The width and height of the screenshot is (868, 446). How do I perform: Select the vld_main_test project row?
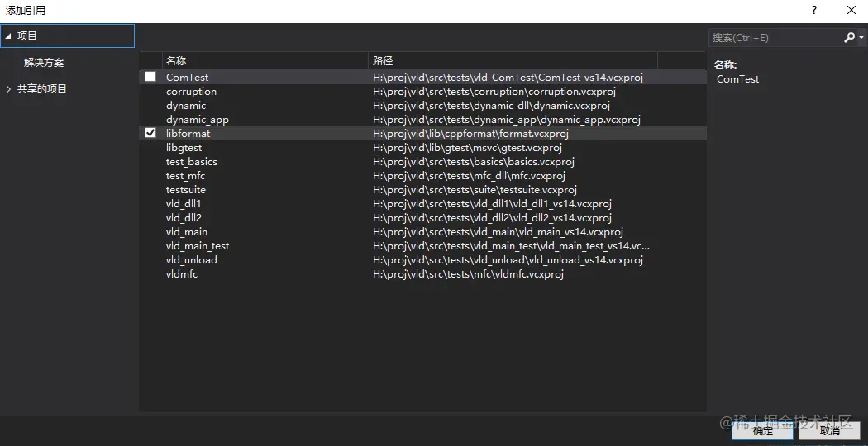(198, 246)
